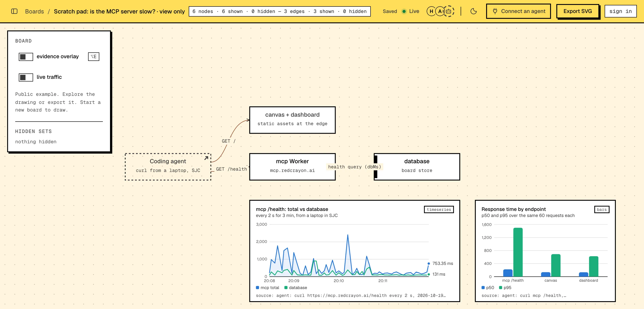Select the canvas + dashboard node

(292, 120)
